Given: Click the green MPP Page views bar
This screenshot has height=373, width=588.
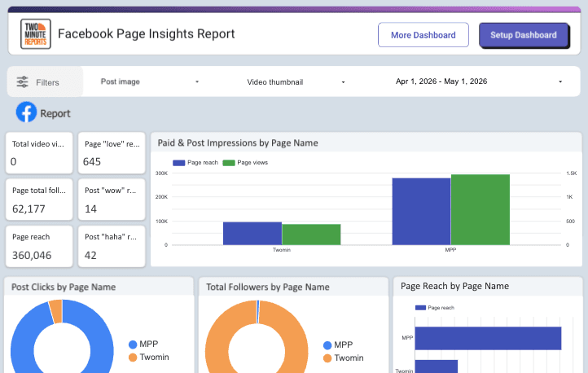Looking at the screenshot, I should [x=480, y=209].
